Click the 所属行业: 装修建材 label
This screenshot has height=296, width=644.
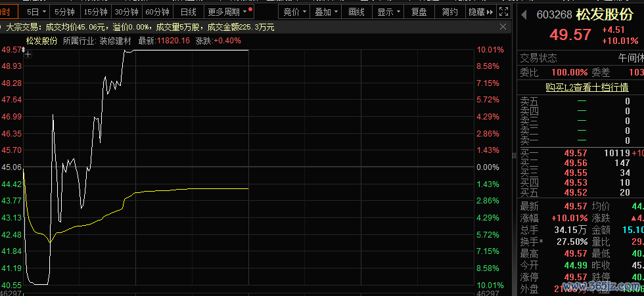pyautogui.click(x=97, y=41)
